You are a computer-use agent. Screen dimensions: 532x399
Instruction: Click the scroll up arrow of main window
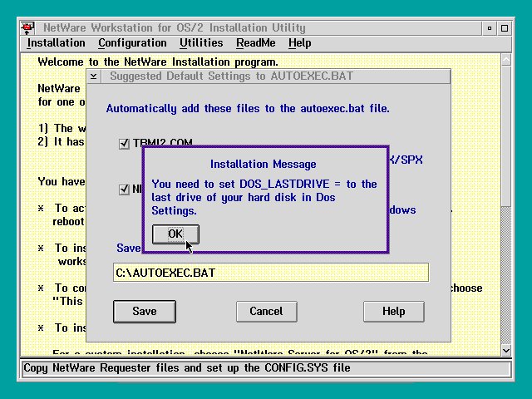(506, 60)
